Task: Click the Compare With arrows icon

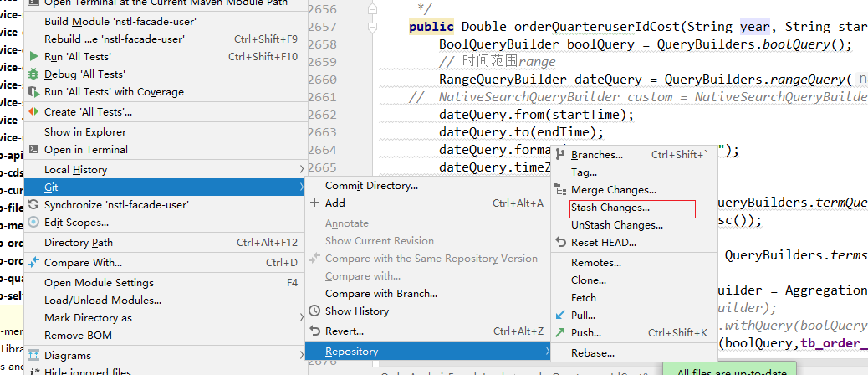Action: click(33, 263)
